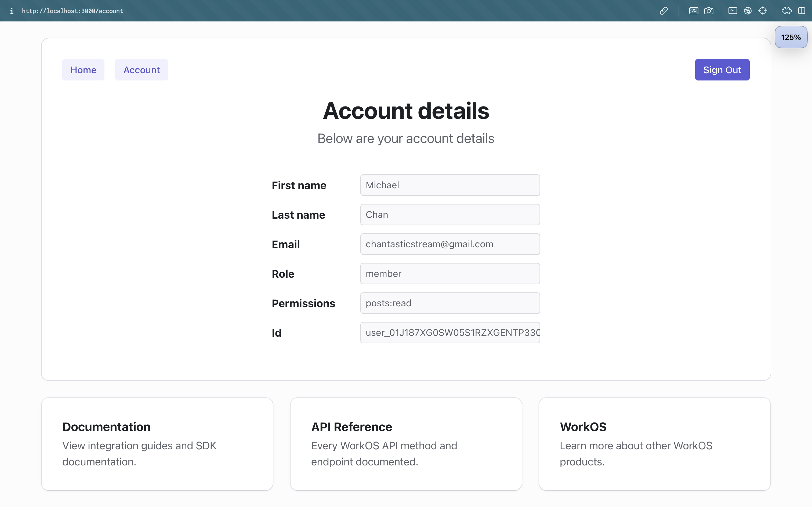Switch to the Account tab

point(141,70)
